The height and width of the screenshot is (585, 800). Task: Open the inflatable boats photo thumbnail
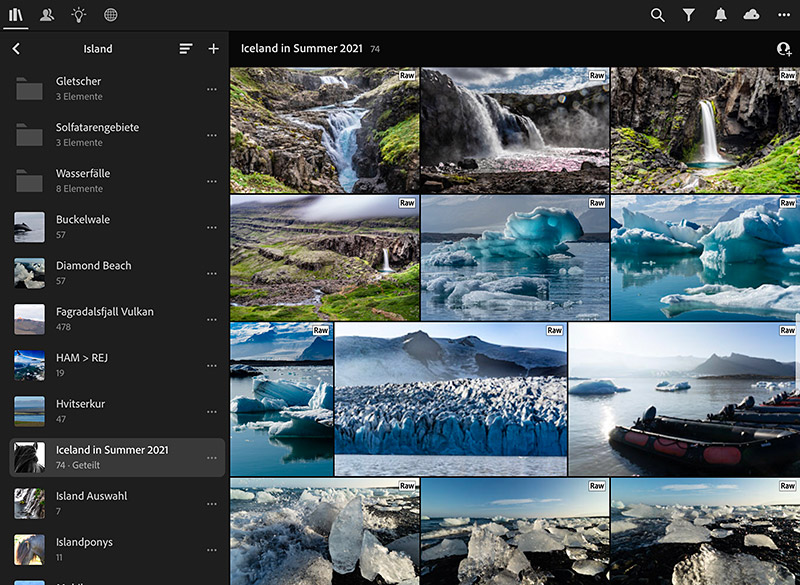click(x=683, y=398)
